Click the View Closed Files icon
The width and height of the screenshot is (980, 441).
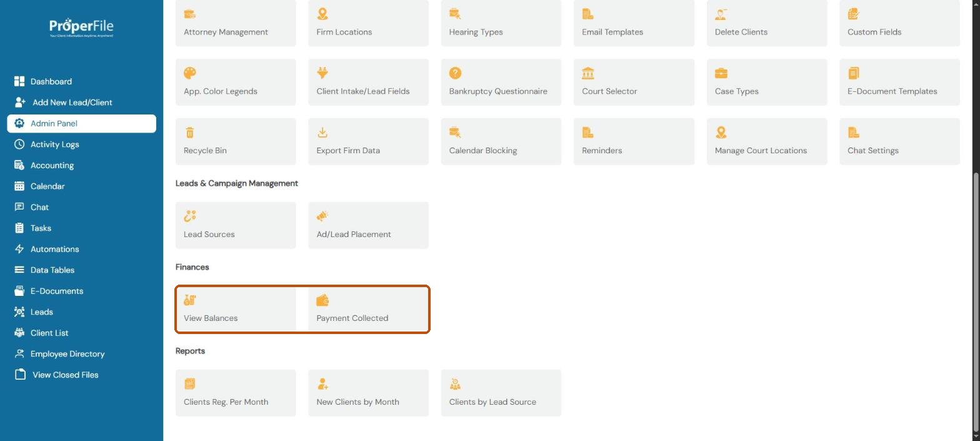21,375
